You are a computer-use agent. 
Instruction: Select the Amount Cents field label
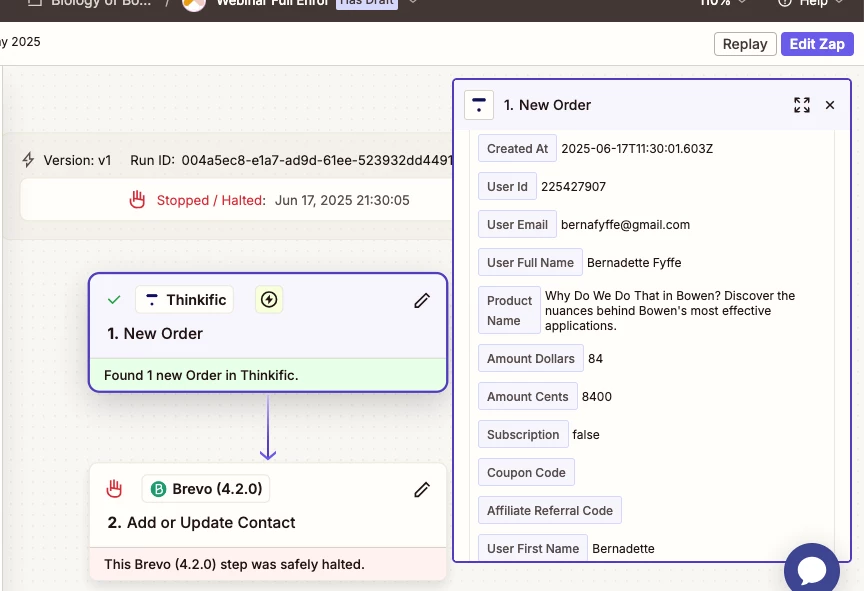[528, 397]
